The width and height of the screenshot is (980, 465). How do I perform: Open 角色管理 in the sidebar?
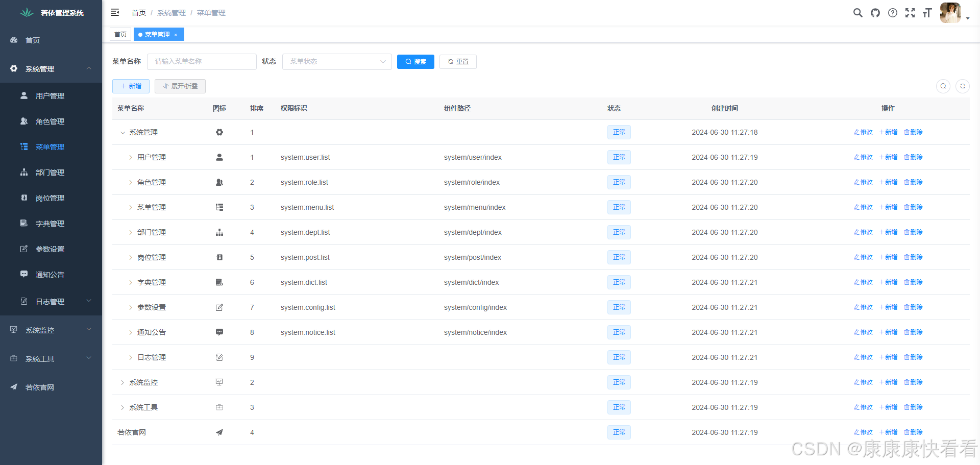tap(50, 121)
